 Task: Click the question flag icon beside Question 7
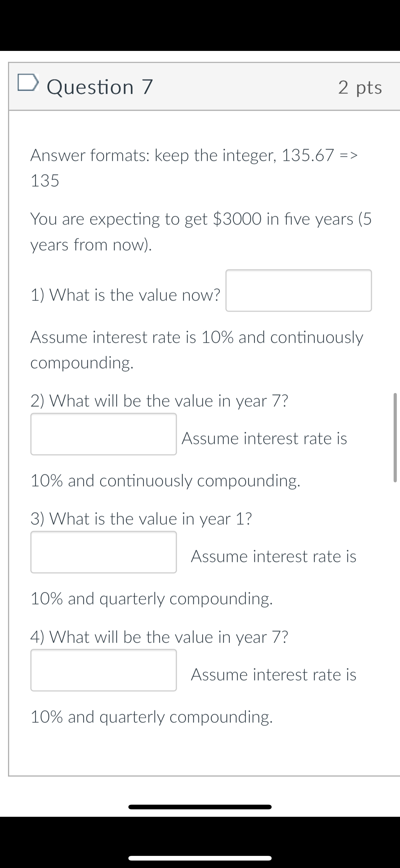[x=29, y=83]
